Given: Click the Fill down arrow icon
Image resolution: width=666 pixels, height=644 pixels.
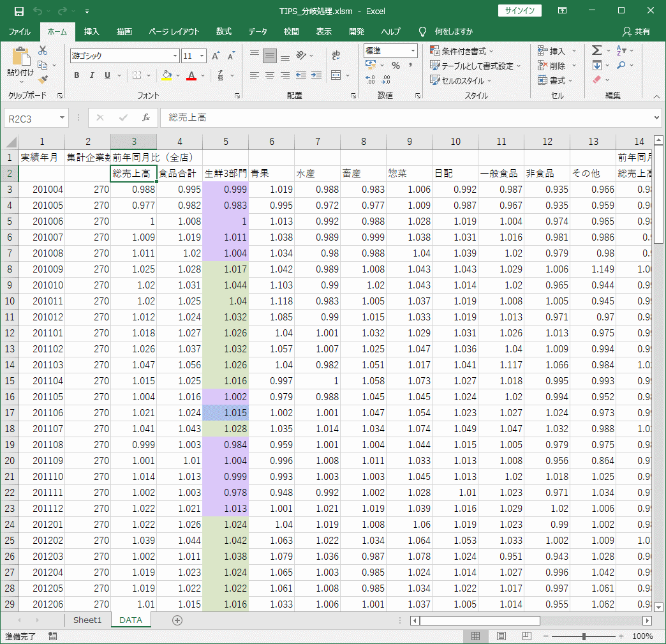Looking at the screenshot, I should coord(596,66).
